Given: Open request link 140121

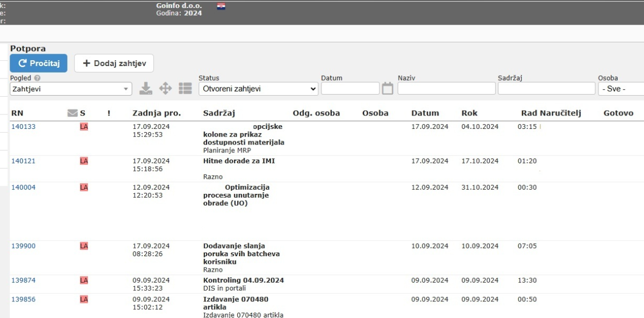Looking at the screenshot, I should point(24,161).
